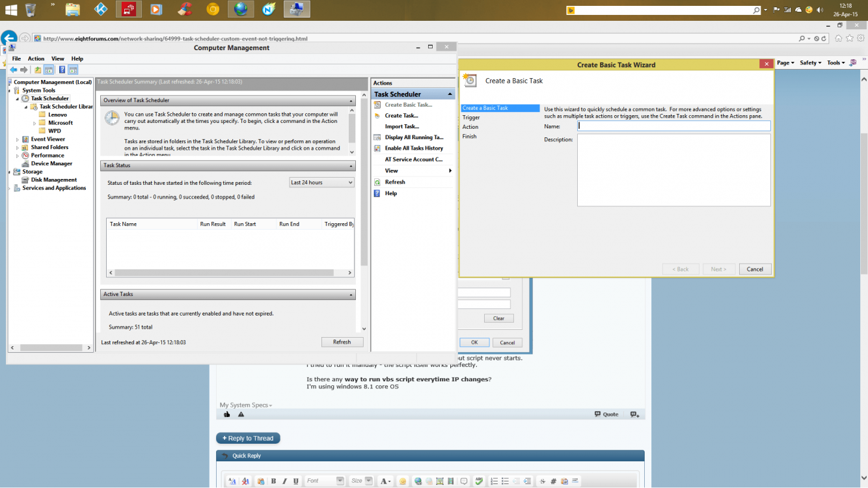Click the Name field in the wizard
868x488 pixels.
(674, 126)
